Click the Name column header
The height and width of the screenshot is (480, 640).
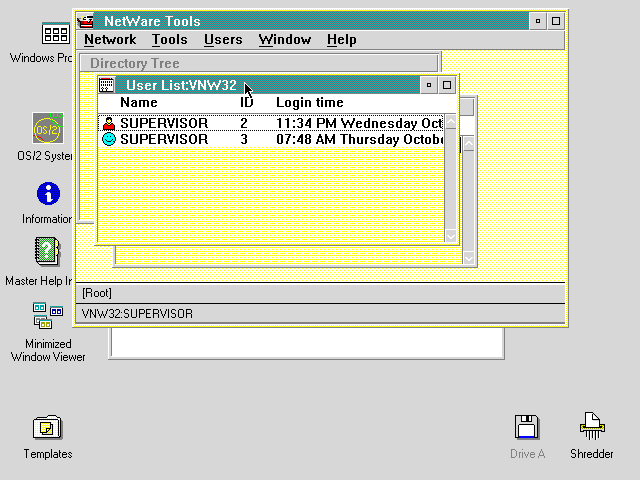click(139, 102)
